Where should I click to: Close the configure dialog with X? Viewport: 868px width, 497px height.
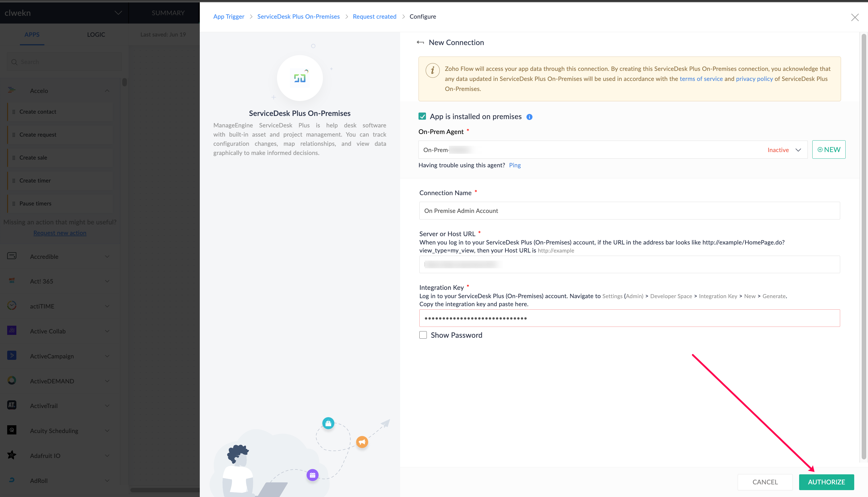coord(855,18)
